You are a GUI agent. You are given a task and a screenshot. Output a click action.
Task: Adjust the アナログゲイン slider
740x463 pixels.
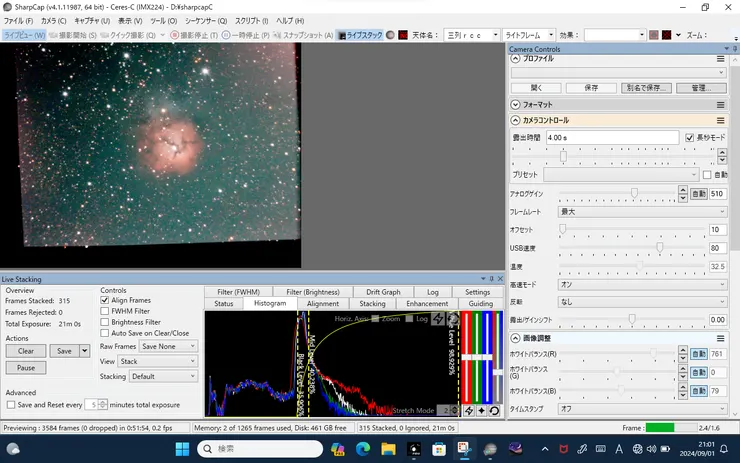coord(634,193)
